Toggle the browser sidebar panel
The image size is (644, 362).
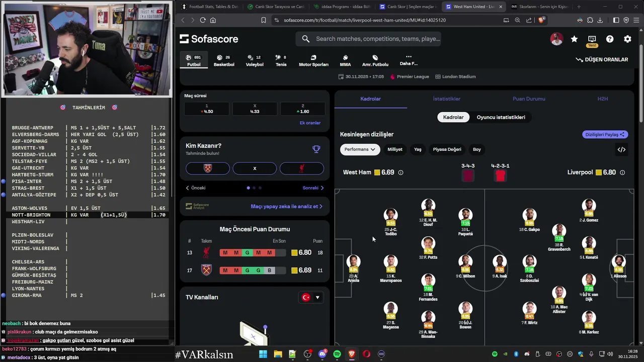click(616, 20)
